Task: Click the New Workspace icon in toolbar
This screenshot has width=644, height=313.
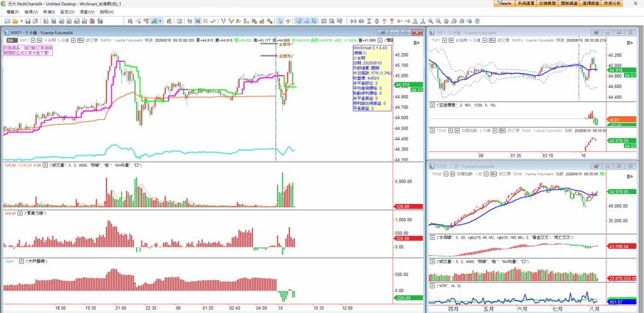Action: click(x=7, y=21)
